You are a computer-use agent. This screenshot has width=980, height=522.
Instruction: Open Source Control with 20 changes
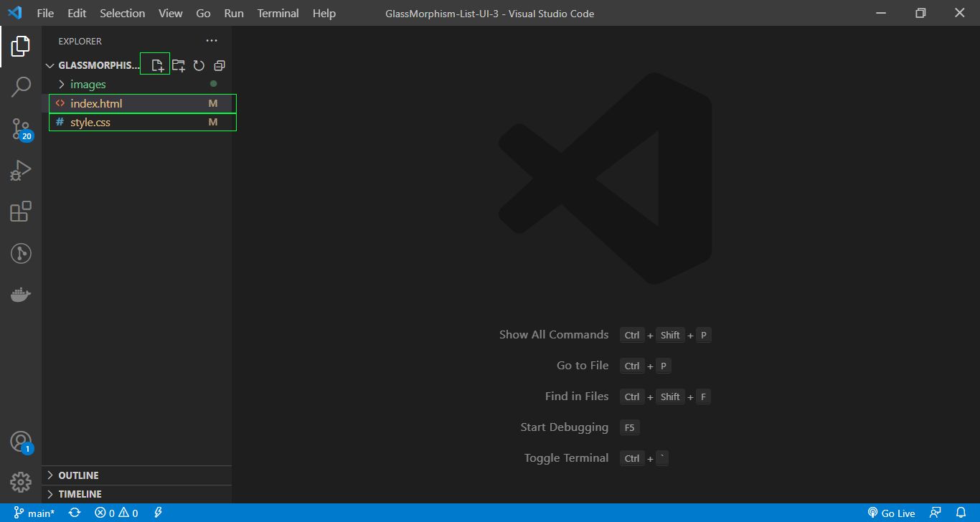pyautogui.click(x=21, y=129)
